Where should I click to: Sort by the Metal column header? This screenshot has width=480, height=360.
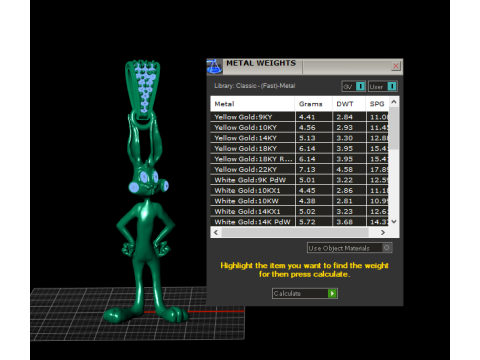click(252, 104)
